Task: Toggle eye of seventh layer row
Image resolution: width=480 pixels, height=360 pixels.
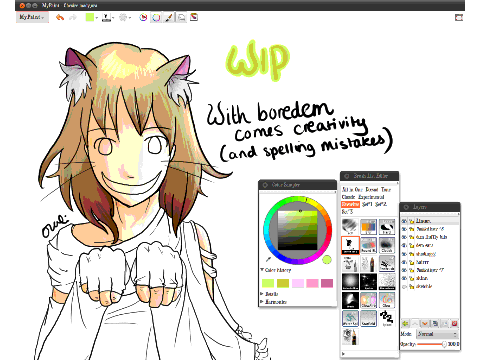Action: (404, 270)
